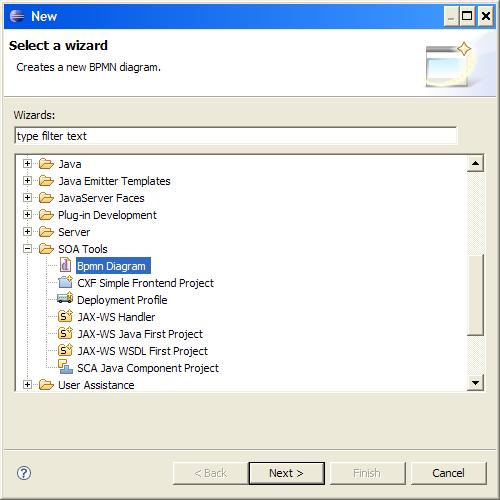This screenshot has height=500, width=500.
Task: Click the Java folder icon
Action: (46, 164)
